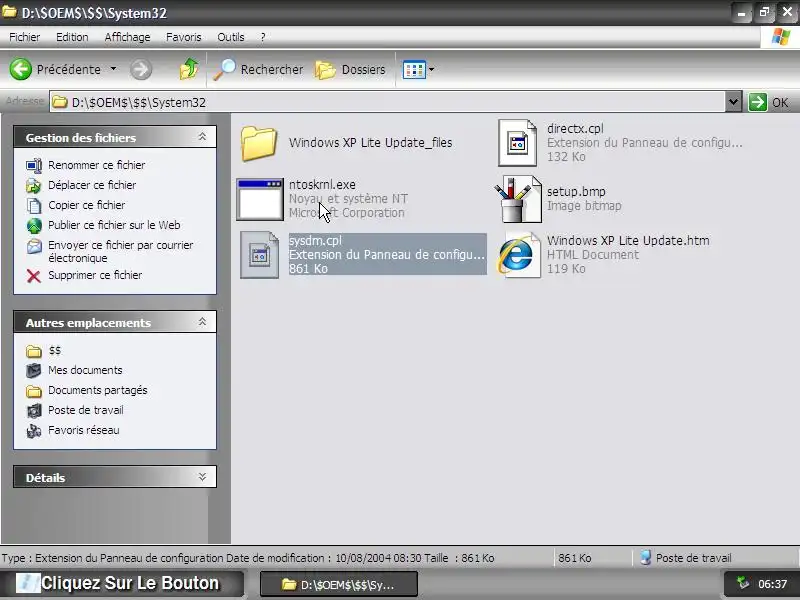Screen dimensions: 800x600
Task: Open the $$ parent folder link
Action: (55, 350)
